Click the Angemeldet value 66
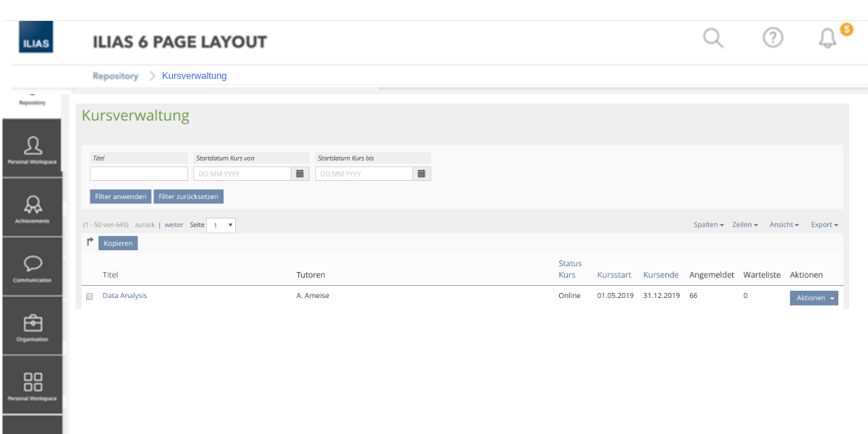The width and height of the screenshot is (868, 434). (x=694, y=296)
